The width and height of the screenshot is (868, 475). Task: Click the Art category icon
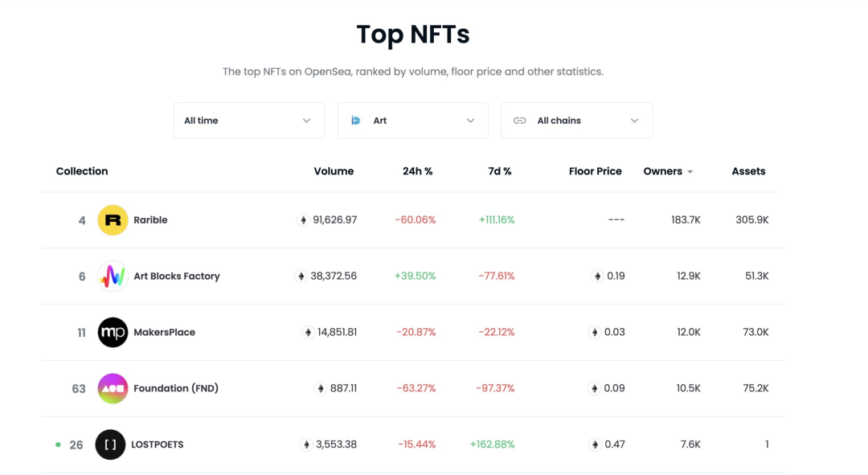355,121
